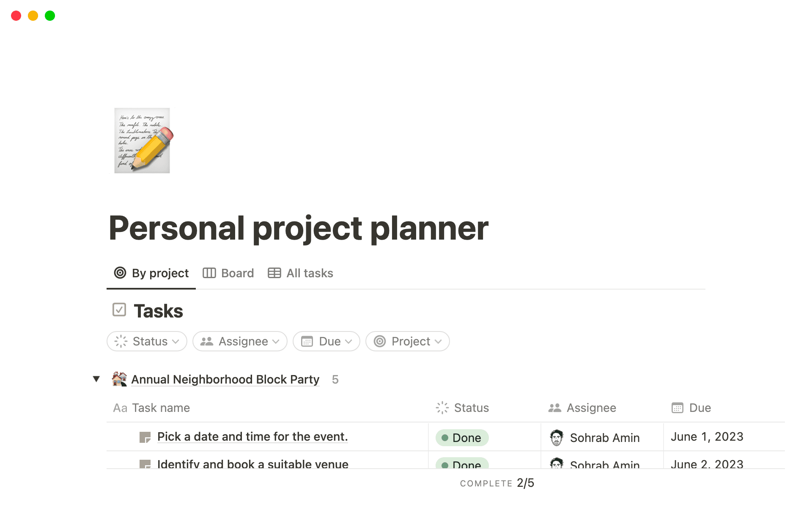Click the Assignee people icon in column header
This screenshot has height=508, width=812.
(554, 408)
